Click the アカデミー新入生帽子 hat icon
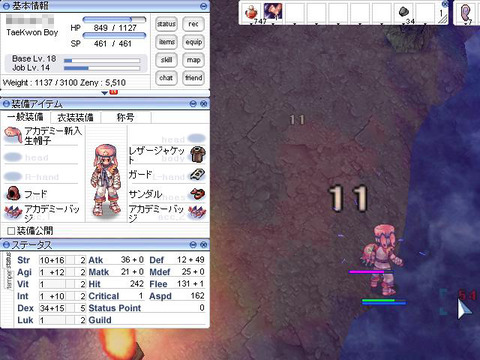The height and width of the screenshot is (360, 480). (13, 135)
